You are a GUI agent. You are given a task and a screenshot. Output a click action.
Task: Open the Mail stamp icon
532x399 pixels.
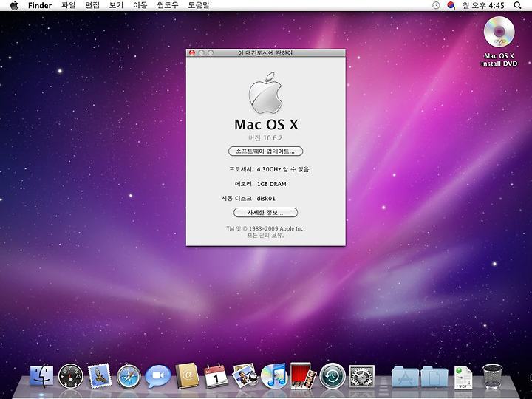100,376
